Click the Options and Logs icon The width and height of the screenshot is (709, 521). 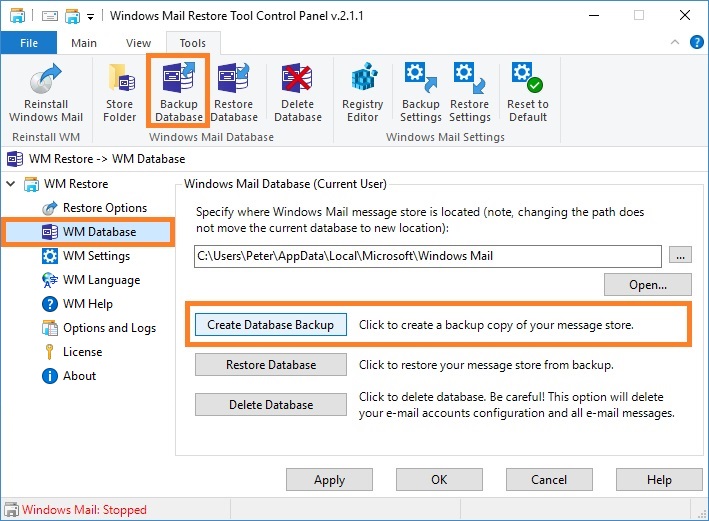50,328
